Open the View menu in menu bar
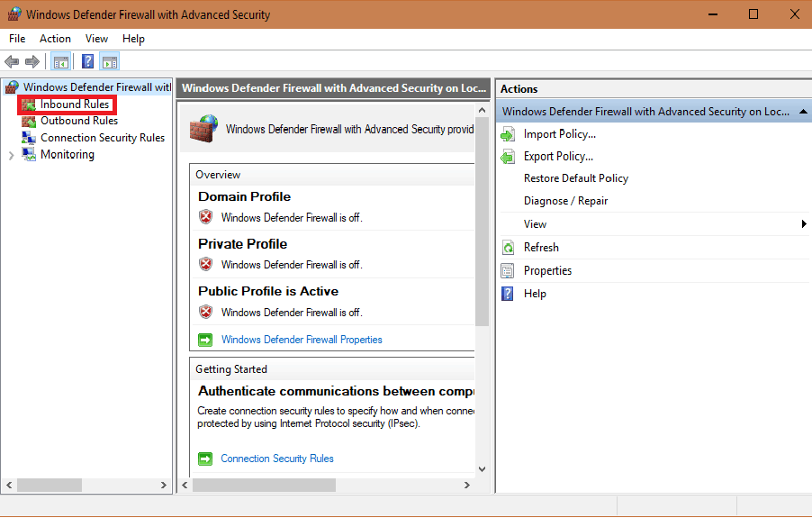 pos(96,39)
